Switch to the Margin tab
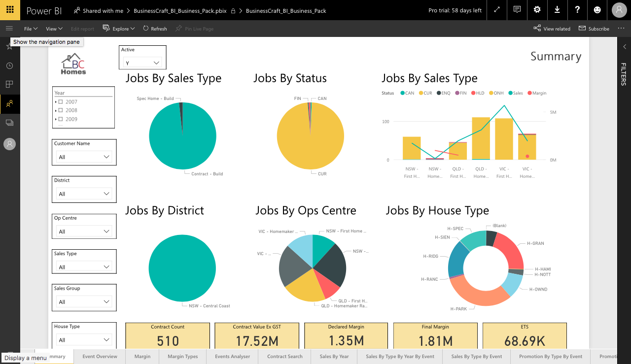This screenshot has height=364, width=631. point(142,356)
